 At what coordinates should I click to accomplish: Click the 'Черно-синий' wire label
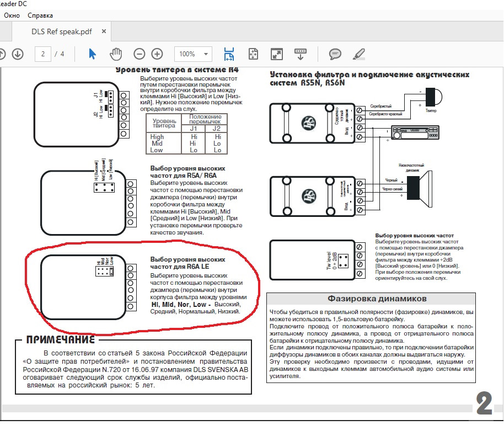point(392,189)
